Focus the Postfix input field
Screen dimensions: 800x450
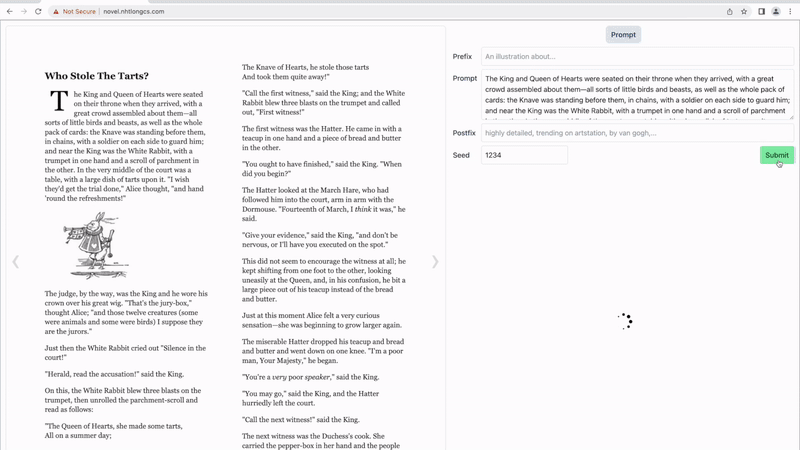click(637, 133)
